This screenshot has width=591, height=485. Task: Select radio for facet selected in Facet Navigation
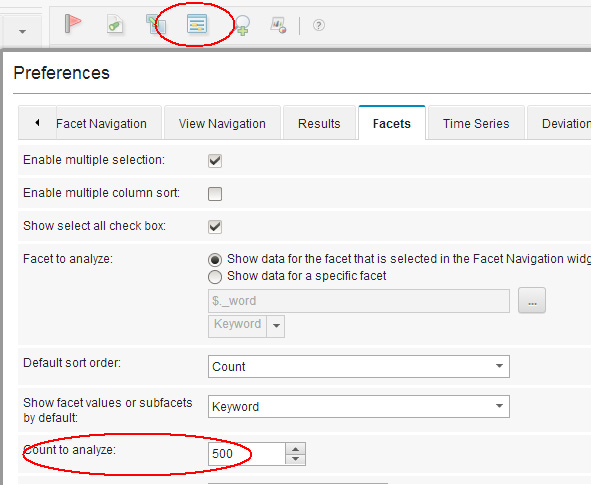pyautogui.click(x=215, y=260)
